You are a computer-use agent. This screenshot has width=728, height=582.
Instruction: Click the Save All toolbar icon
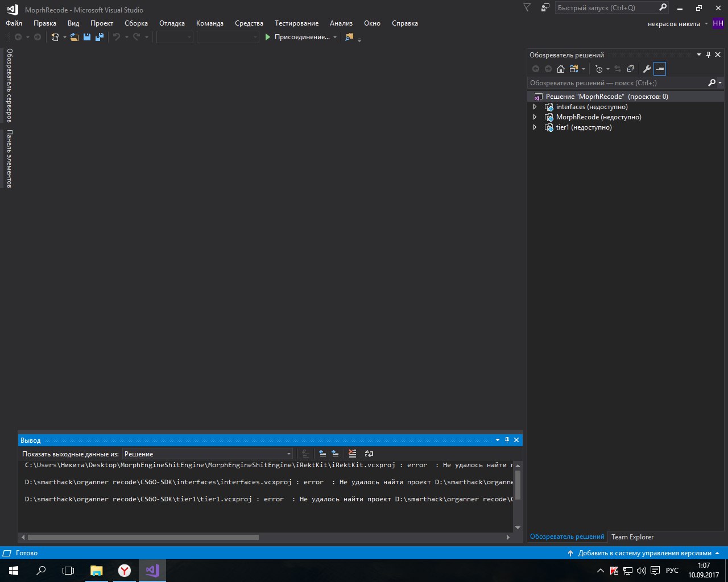[x=100, y=37]
